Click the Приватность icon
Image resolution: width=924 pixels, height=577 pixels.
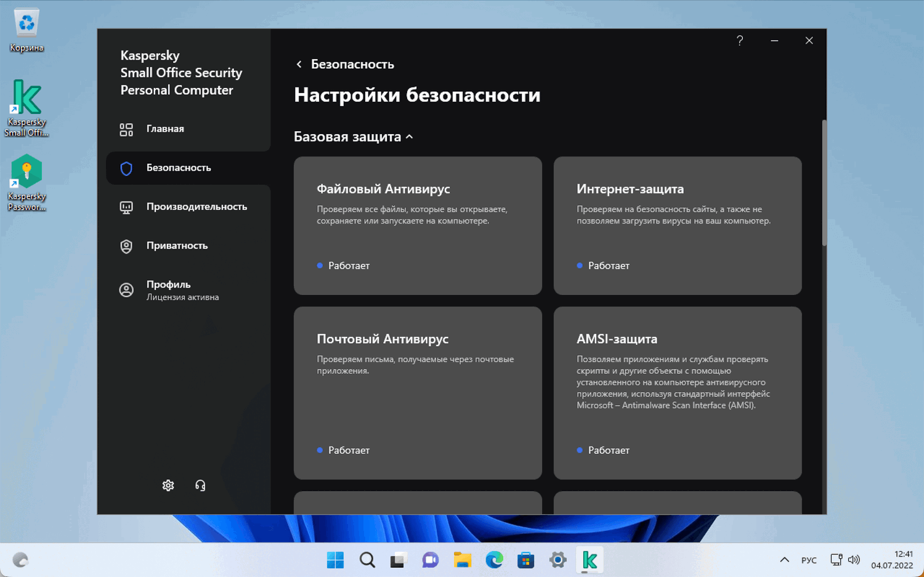(x=126, y=246)
